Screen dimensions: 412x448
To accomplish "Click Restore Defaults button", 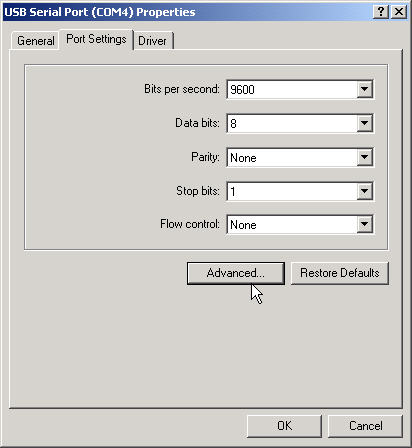I will point(340,273).
